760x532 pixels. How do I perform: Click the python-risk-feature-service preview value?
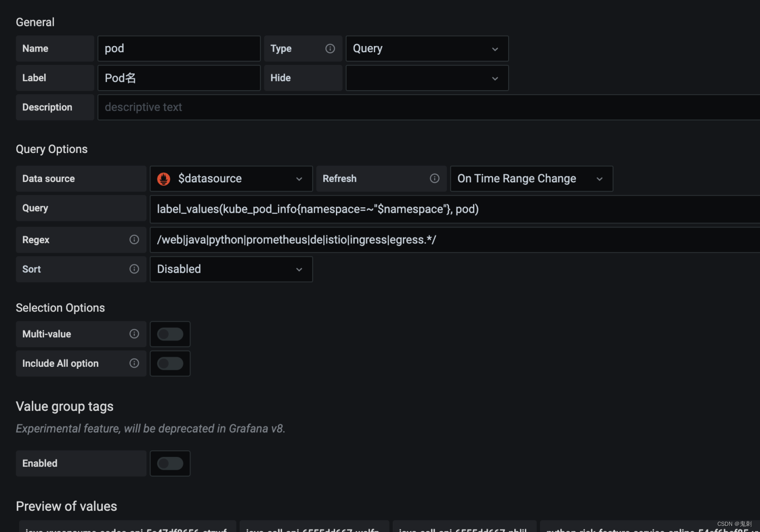click(x=649, y=529)
